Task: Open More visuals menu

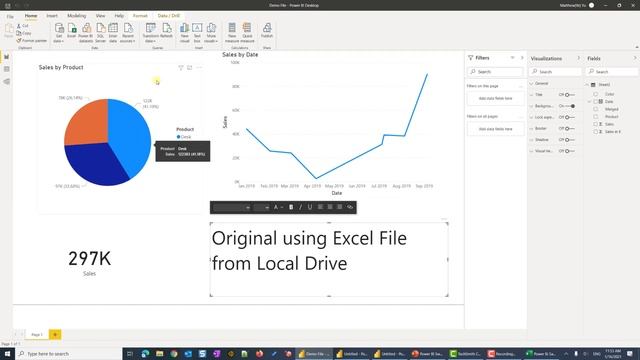Action: pyautogui.click(x=211, y=33)
